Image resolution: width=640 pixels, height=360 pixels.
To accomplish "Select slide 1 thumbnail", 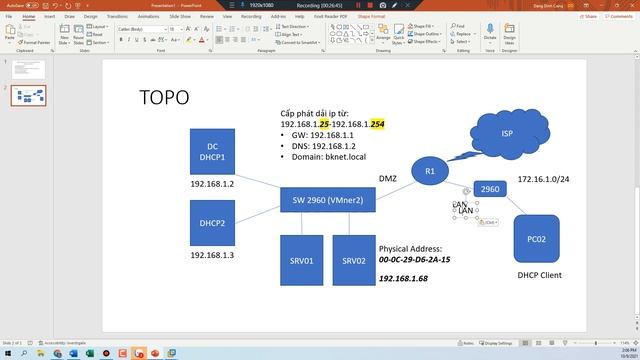I will point(28,70).
